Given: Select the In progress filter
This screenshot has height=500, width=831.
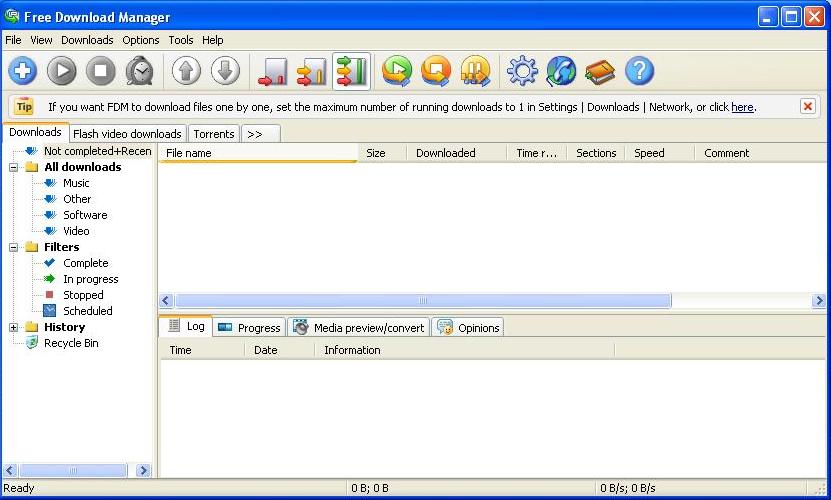Looking at the screenshot, I should tap(91, 279).
